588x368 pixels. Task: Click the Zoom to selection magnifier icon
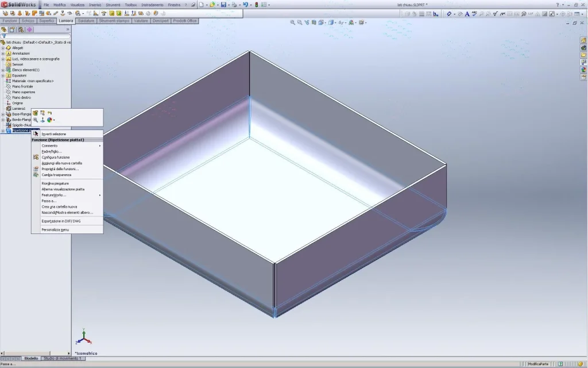pos(35,120)
